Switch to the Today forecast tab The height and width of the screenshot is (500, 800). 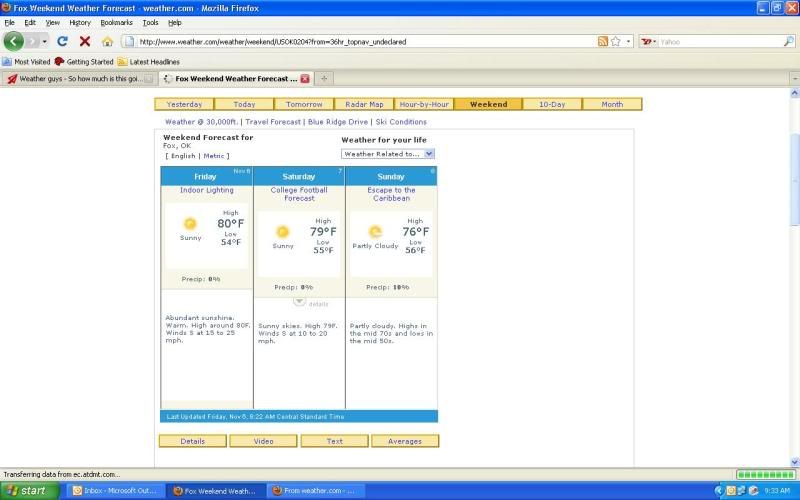coord(244,104)
